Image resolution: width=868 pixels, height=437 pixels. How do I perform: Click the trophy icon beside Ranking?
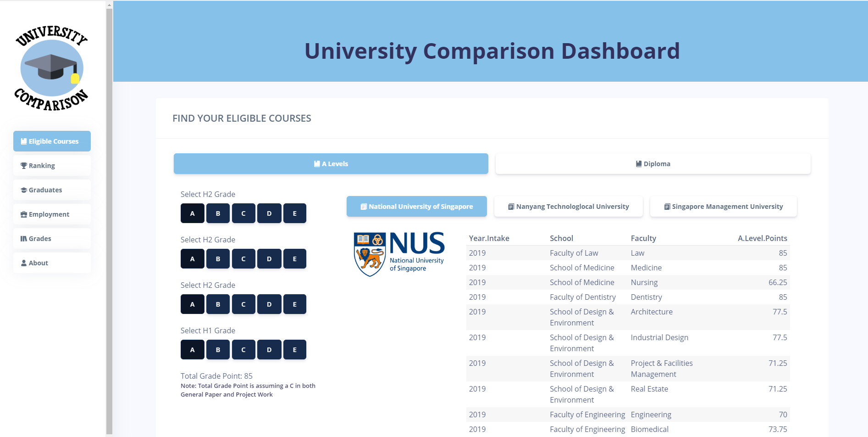(x=24, y=166)
